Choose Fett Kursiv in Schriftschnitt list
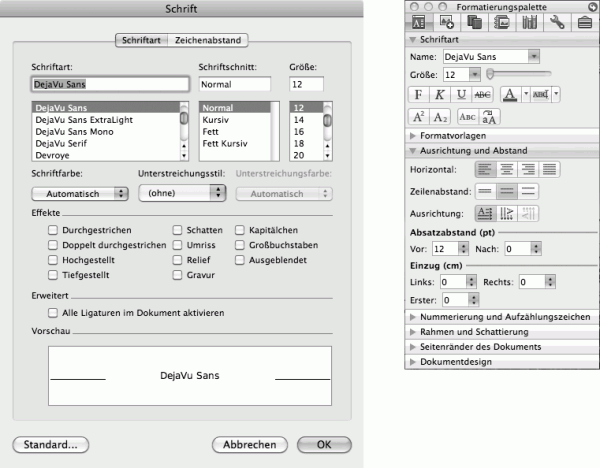This screenshot has height=468, width=600. point(234,143)
